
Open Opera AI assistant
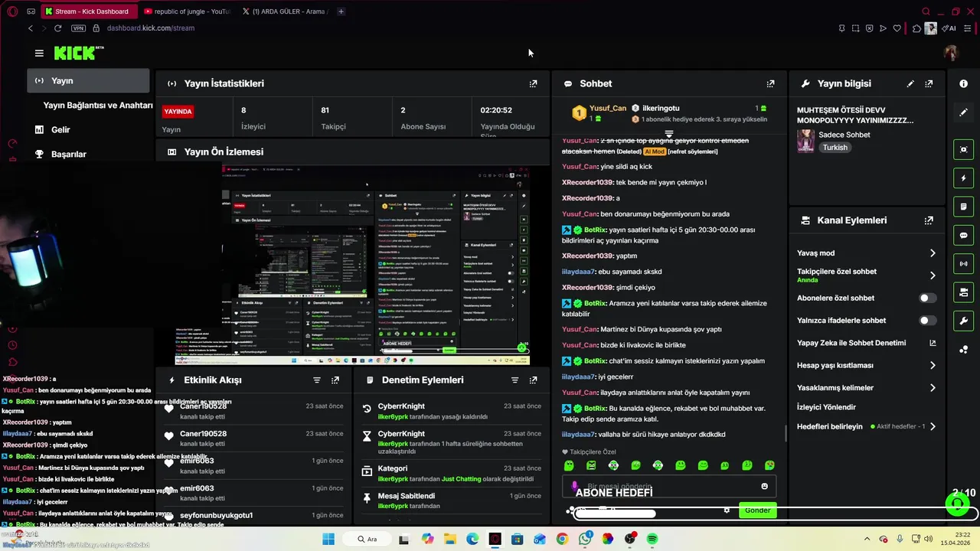click(x=949, y=28)
